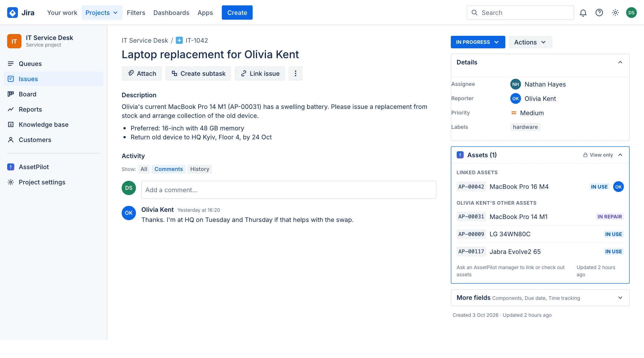The height and width of the screenshot is (358, 644).
Task: Show All activity
Action: pyautogui.click(x=144, y=169)
